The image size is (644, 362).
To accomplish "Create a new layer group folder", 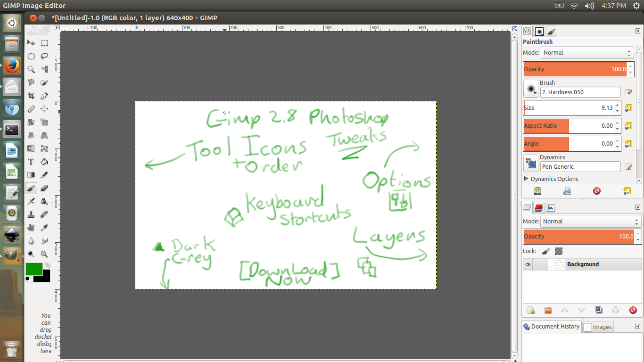I will [548, 310].
